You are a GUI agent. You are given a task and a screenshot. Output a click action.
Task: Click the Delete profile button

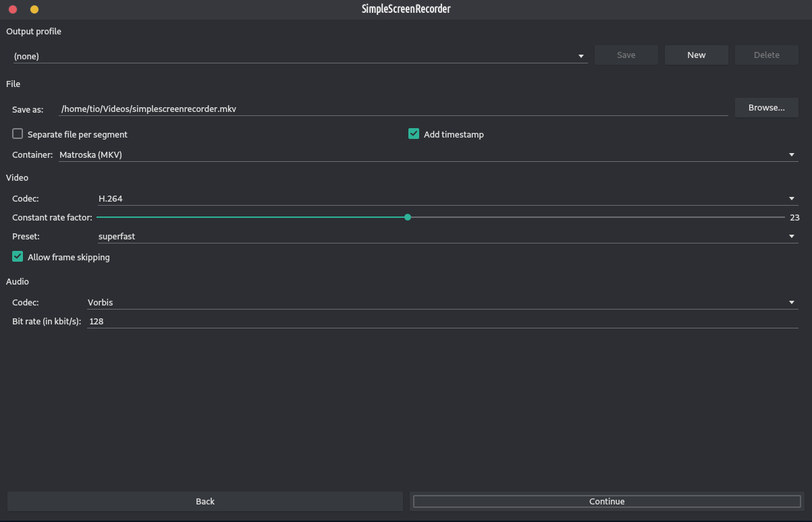[x=766, y=55]
